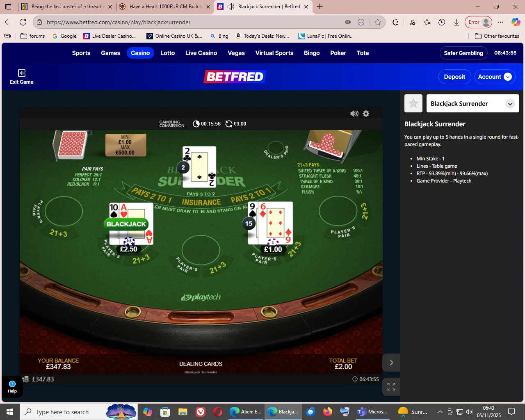Open Opera browser from the taskbar
This screenshot has width=525, height=420.
click(218, 412)
